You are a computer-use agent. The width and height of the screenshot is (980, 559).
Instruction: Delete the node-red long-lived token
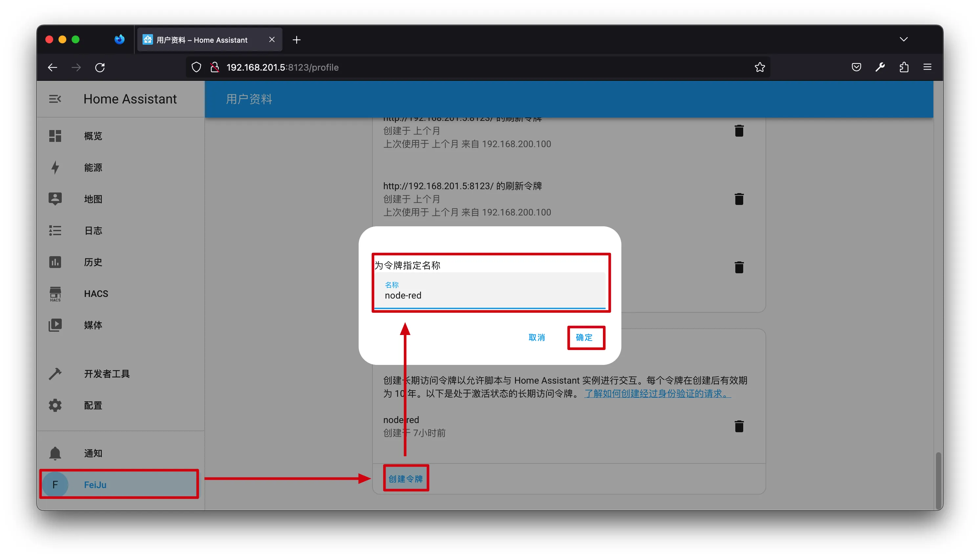click(x=739, y=426)
